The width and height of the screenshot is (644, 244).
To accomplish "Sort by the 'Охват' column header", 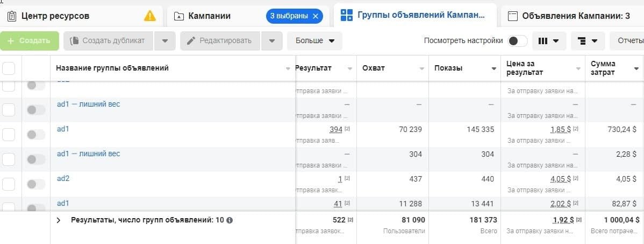I will click(x=374, y=68).
